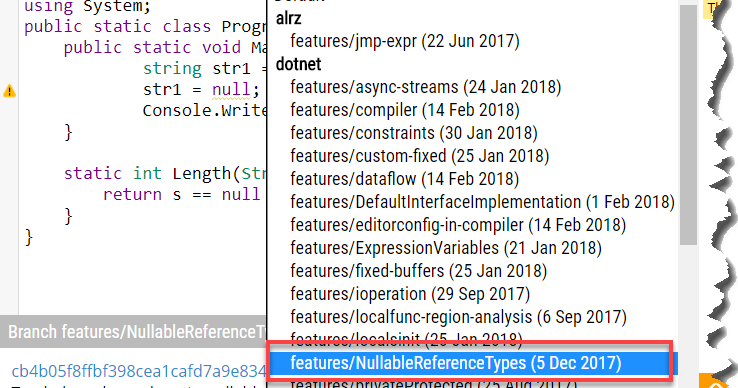Image resolution: width=738 pixels, height=388 pixels.
Task: Click the orange icon at bottom right corner
Action: [715, 381]
